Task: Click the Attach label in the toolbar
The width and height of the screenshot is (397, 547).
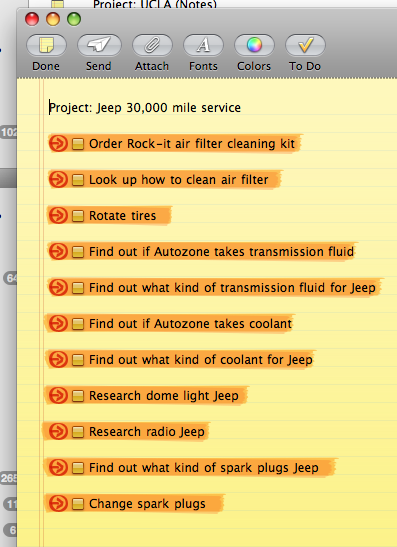Action: 152,66
